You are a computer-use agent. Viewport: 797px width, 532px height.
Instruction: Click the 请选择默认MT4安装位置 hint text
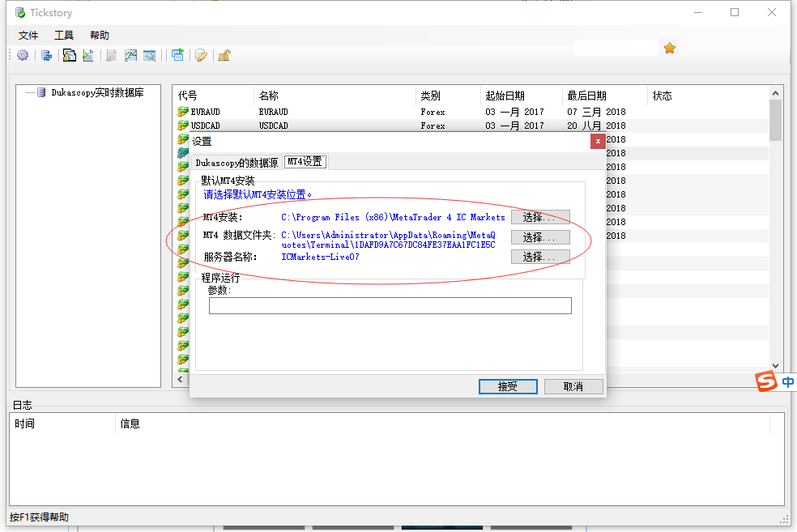tap(258, 194)
